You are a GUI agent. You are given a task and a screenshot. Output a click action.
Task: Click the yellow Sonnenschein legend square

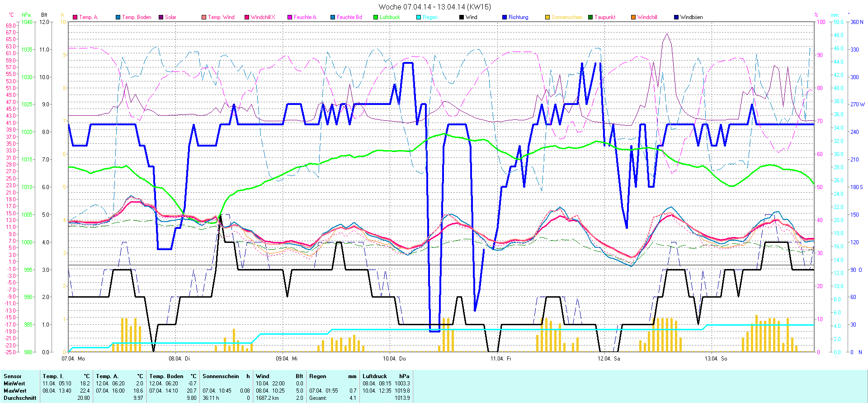pyautogui.click(x=547, y=17)
